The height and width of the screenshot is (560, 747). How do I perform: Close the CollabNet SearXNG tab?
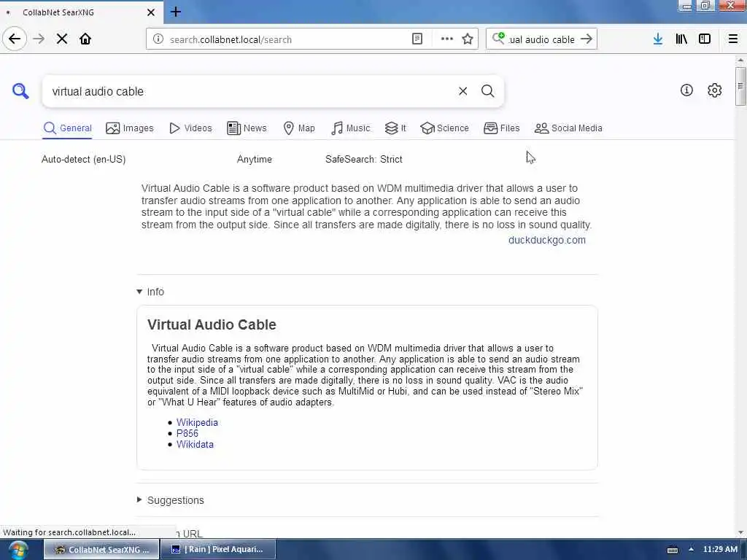point(150,12)
